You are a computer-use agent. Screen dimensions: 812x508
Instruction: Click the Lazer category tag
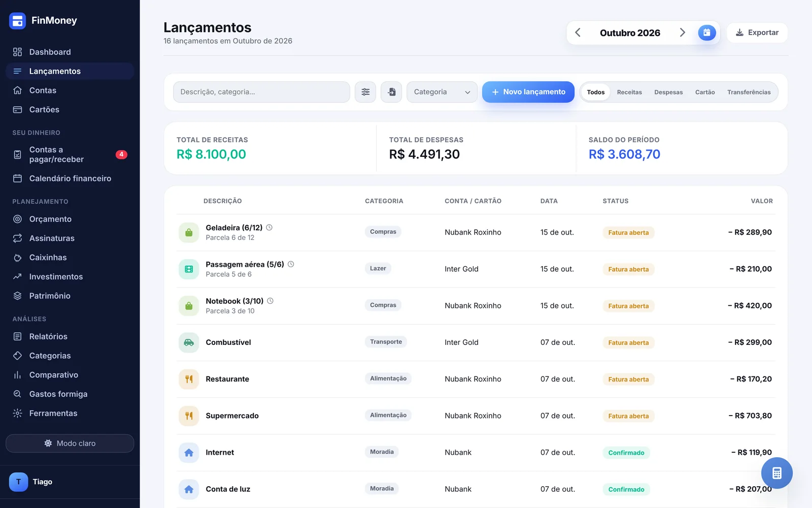(x=378, y=268)
